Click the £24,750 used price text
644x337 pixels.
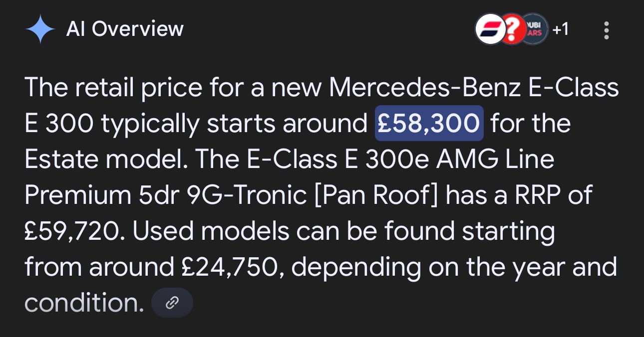click(x=229, y=268)
